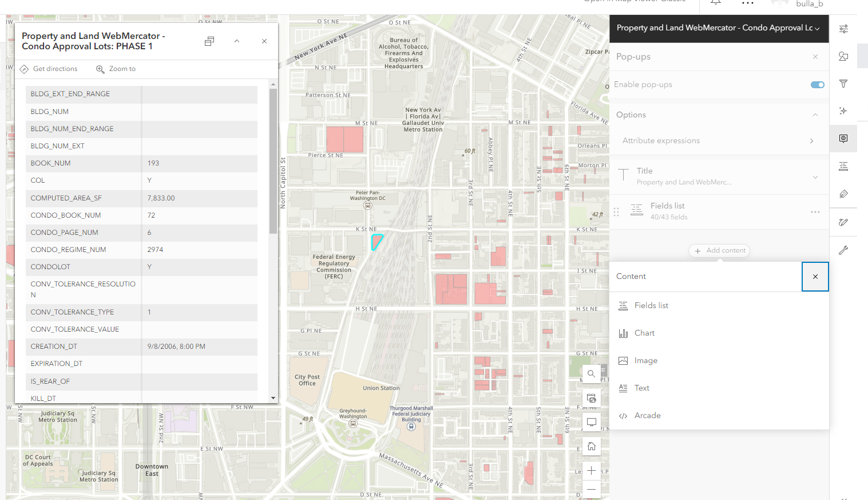
Task: Expand the Title section chevron
Action: (815, 176)
